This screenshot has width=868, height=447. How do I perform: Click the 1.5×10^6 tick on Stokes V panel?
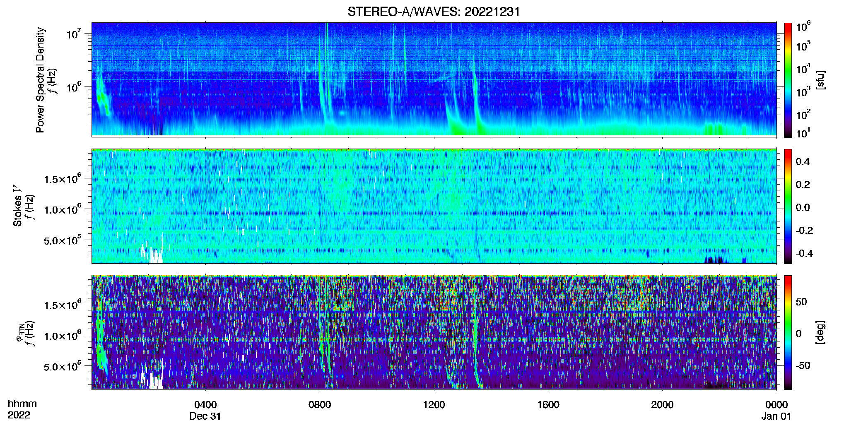63,179
